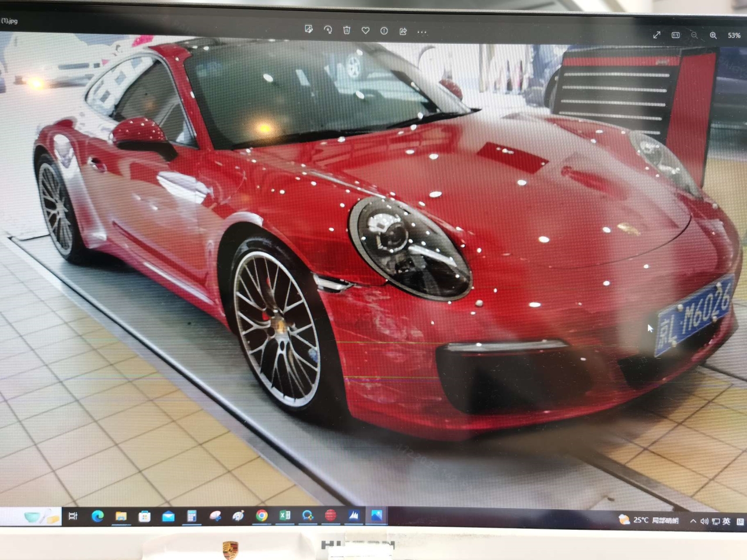
Task: Zoom out with the minus magnifier
Action: point(694,35)
